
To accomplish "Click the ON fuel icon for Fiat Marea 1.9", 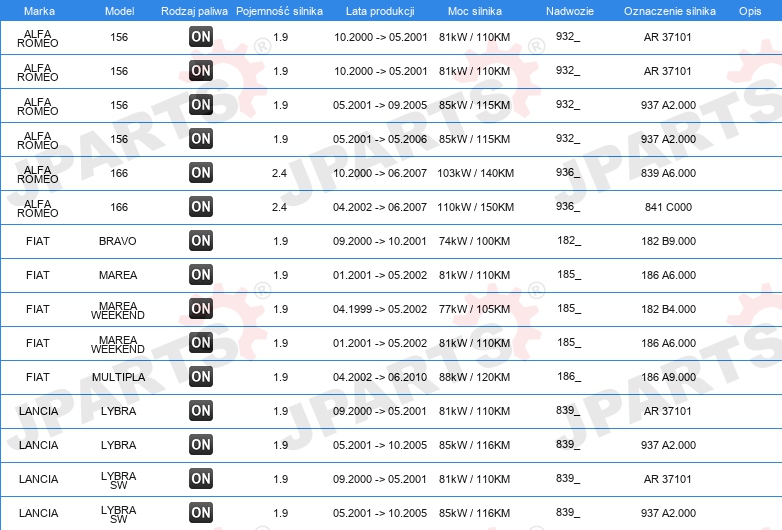I will point(201,275).
